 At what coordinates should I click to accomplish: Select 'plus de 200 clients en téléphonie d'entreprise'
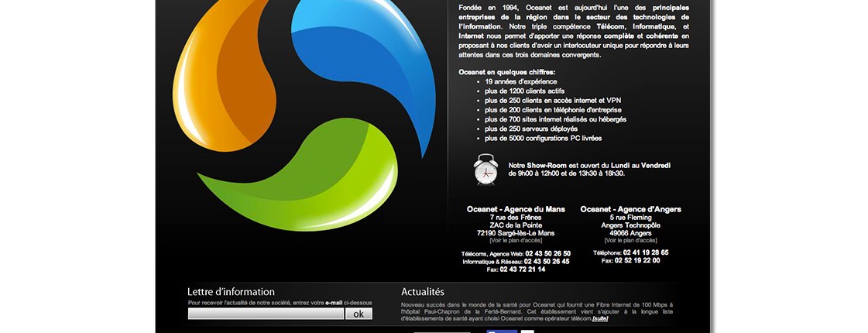pos(553,110)
